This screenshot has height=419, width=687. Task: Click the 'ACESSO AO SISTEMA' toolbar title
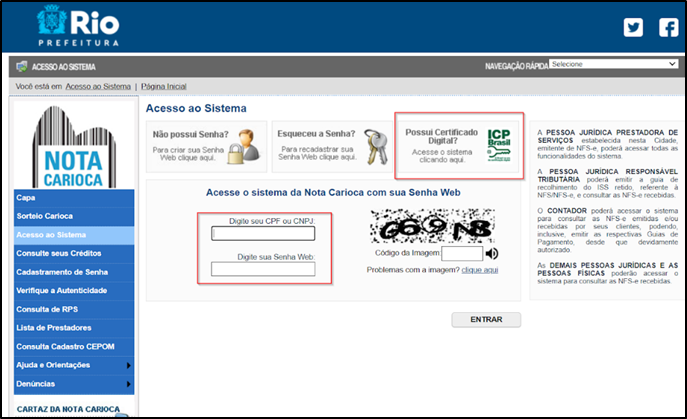tap(64, 67)
